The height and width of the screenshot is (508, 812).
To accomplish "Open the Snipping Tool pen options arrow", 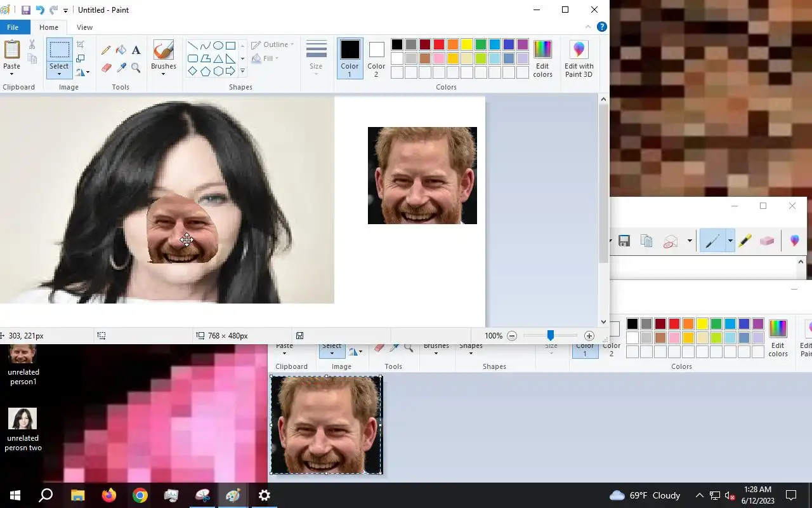I will point(730,241).
